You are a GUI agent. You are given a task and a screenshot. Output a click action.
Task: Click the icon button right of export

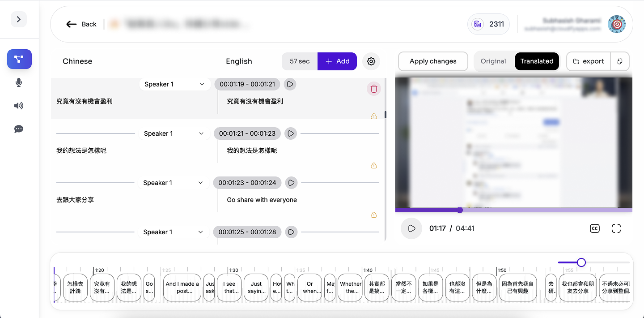click(620, 61)
